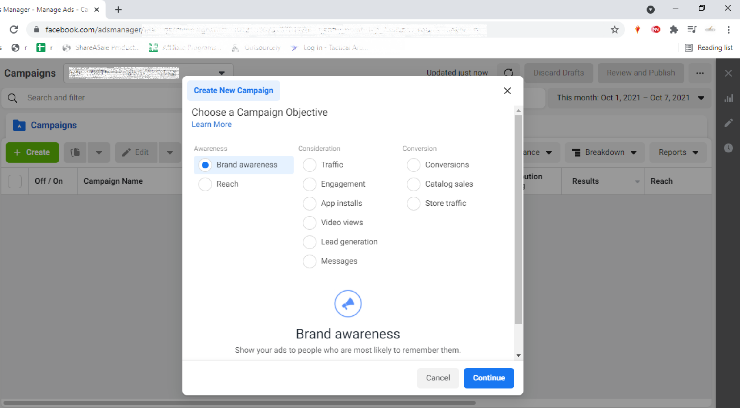Click the Campaigns folder icon
Image resolution: width=740 pixels, height=408 pixels.
19,125
